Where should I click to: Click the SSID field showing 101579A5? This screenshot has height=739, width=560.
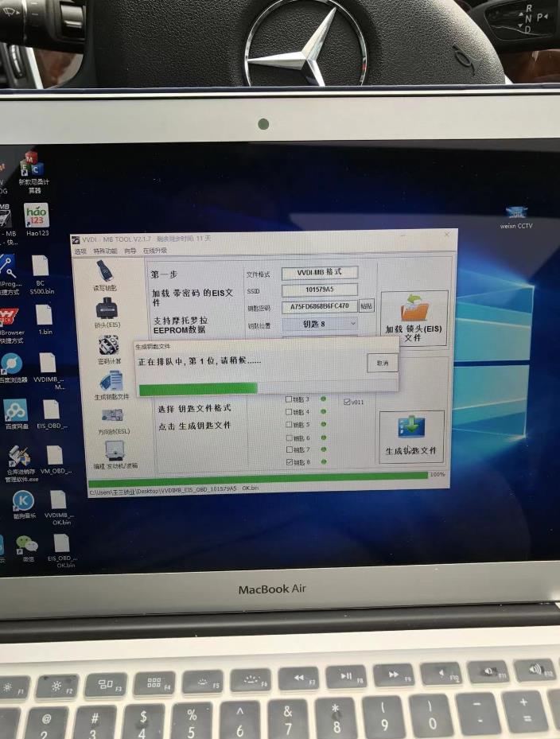coord(319,290)
